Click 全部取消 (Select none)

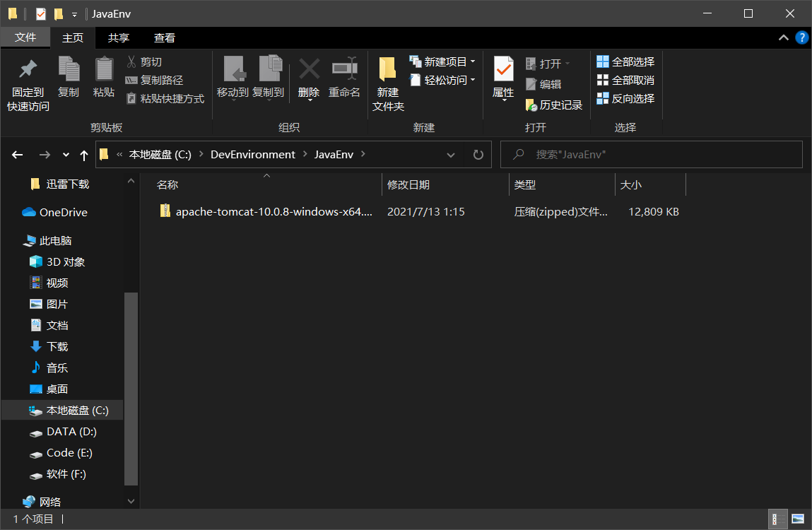(625, 81)
